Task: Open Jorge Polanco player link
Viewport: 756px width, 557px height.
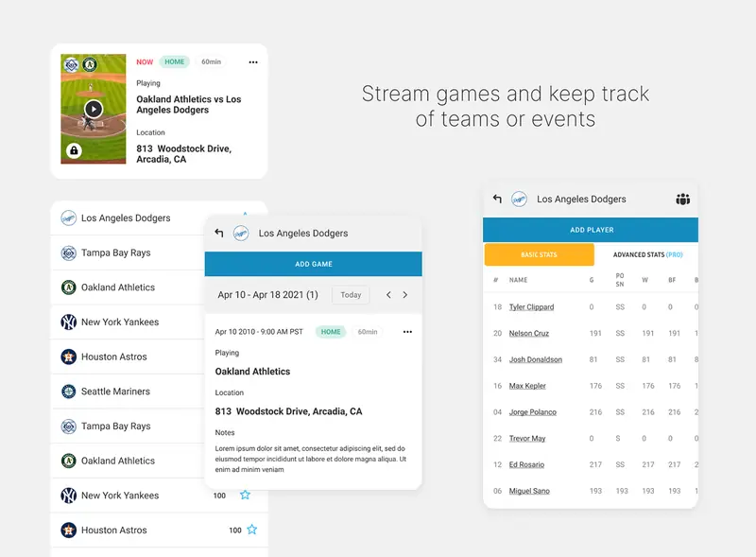Action: 533,412
